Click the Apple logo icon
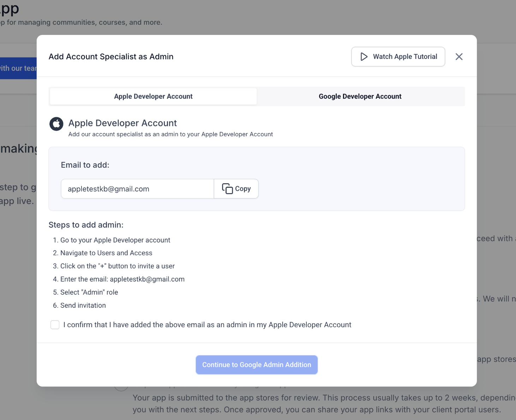 pyautogui.click(x=56, y=124)
